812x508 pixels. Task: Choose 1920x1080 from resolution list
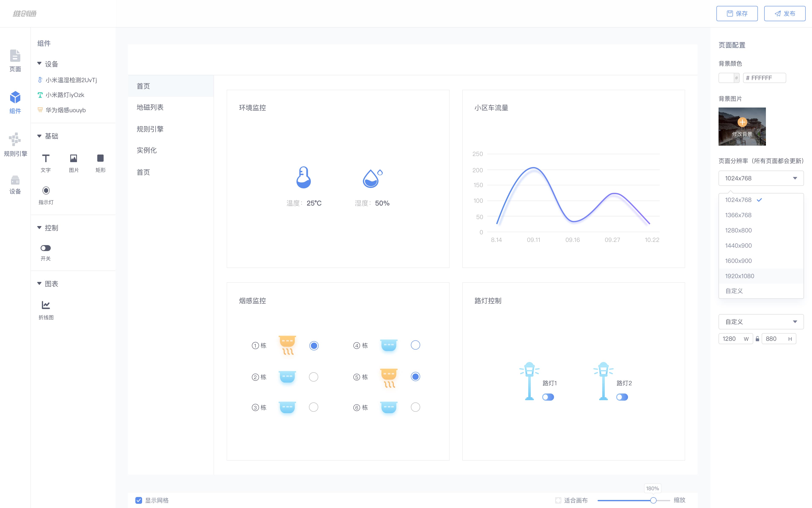point(761,276)
